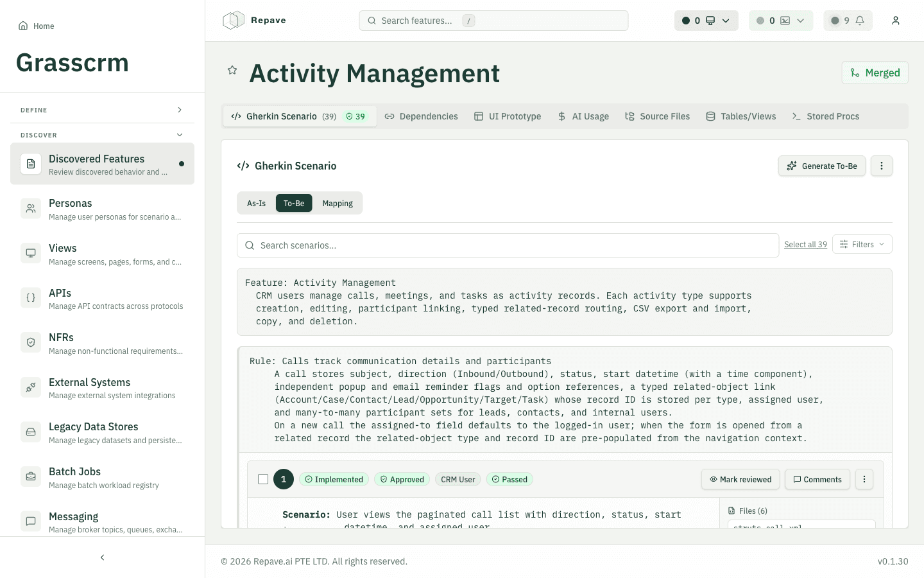
Task: Open the Filters dropdown
Action: (x=862, y=244)
